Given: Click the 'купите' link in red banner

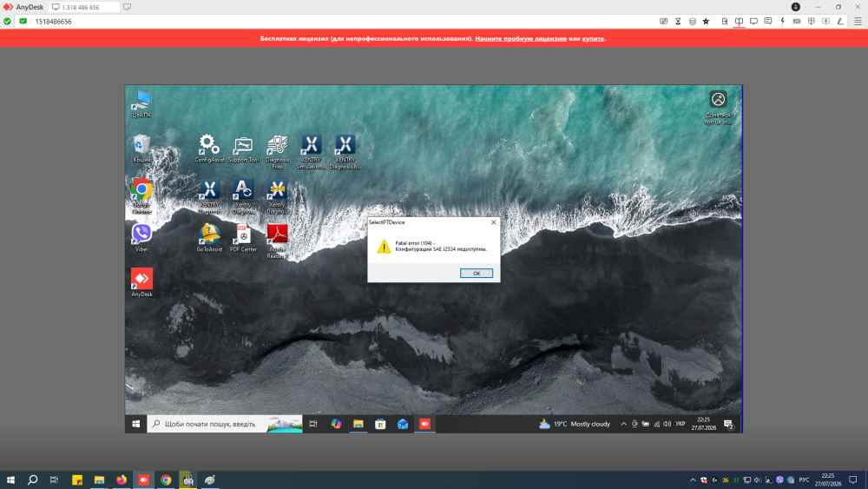Looking at the screenshot, I should [592, 38].
